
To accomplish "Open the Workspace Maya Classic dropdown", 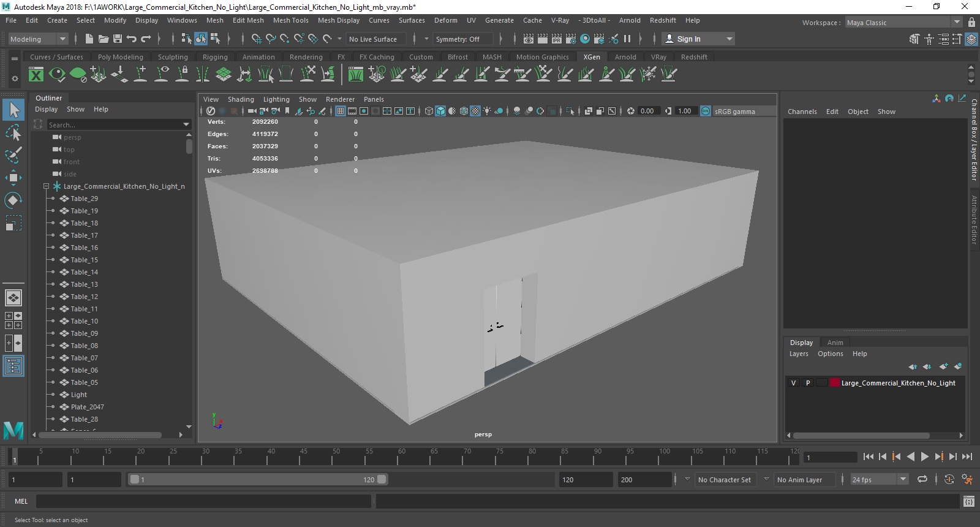I will pos(904,23).
